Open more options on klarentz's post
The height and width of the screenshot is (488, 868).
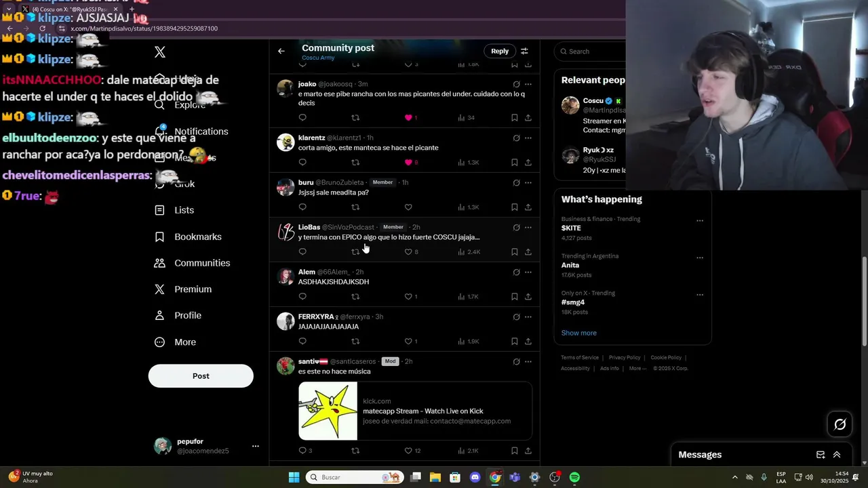pos(528,138)
